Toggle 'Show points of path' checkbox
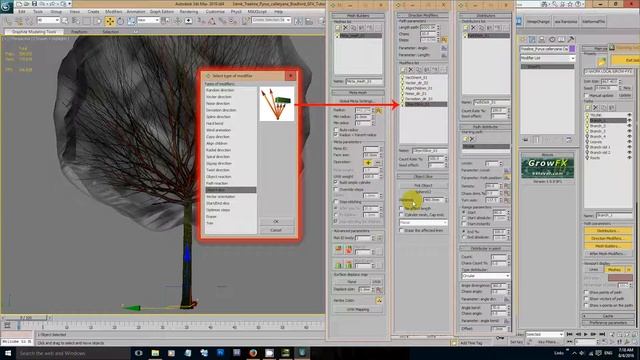Viewport: 640px width, 360px height. [x=587, y=292]
